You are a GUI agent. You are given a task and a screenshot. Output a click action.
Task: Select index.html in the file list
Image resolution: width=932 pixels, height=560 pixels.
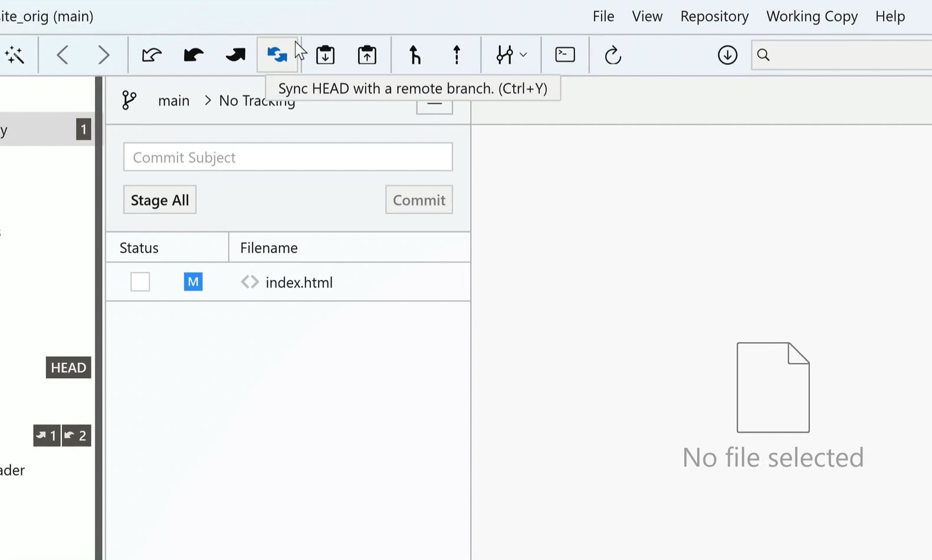click(x=299, y=282)
